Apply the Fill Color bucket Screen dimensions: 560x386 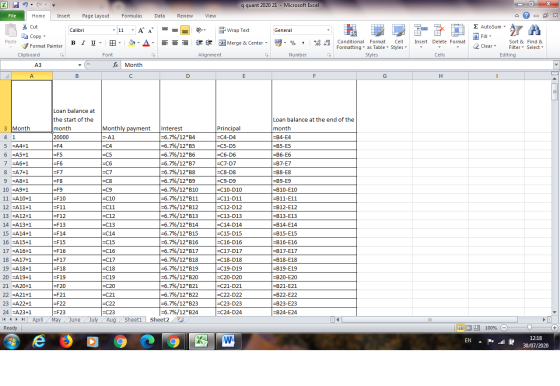coord(132,43)
